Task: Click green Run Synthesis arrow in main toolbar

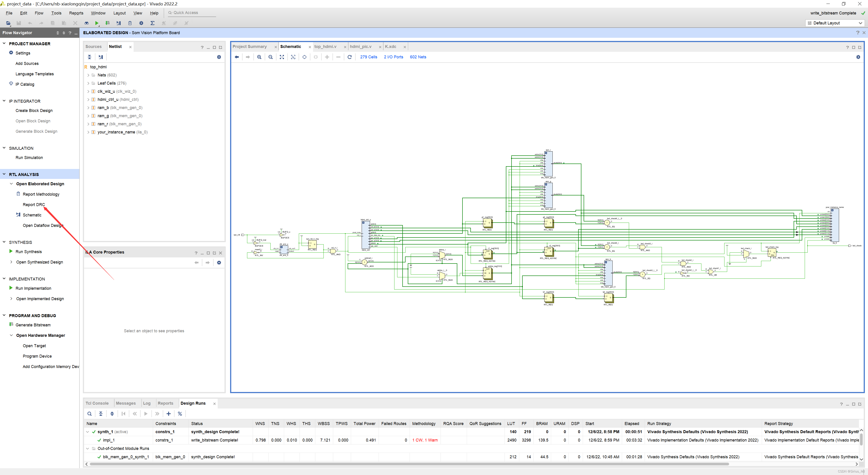Action: 97,23
